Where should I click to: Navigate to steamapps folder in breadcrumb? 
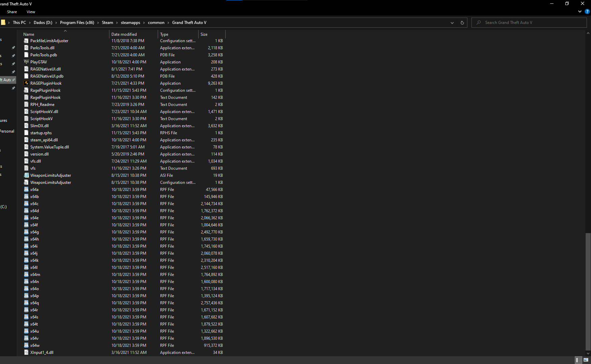130,23
